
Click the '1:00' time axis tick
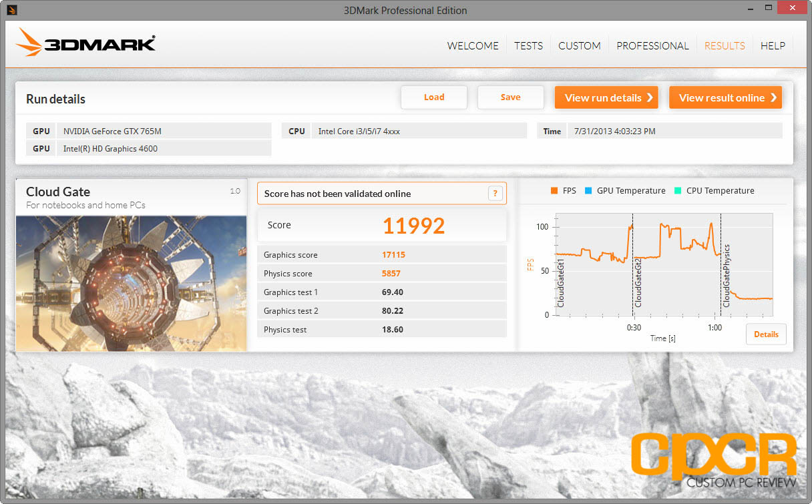pos(715,328)
